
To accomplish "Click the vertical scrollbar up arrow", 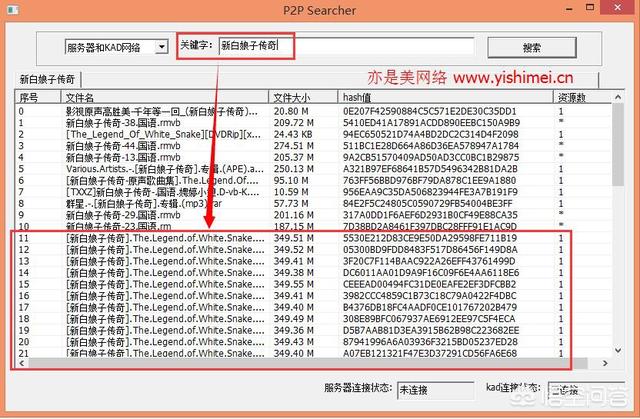I will [618, 97].
